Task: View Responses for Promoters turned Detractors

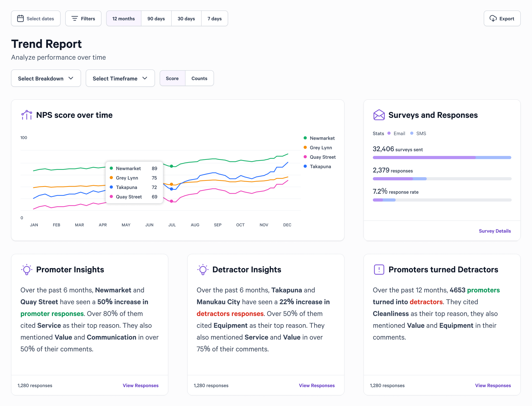Action: 493,385
